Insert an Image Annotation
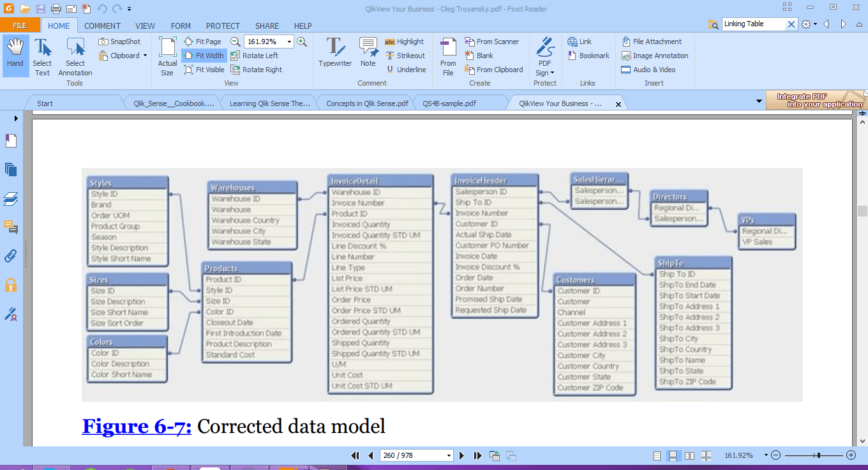This screenshot has width=868, height=470. [x=655, y=56]
